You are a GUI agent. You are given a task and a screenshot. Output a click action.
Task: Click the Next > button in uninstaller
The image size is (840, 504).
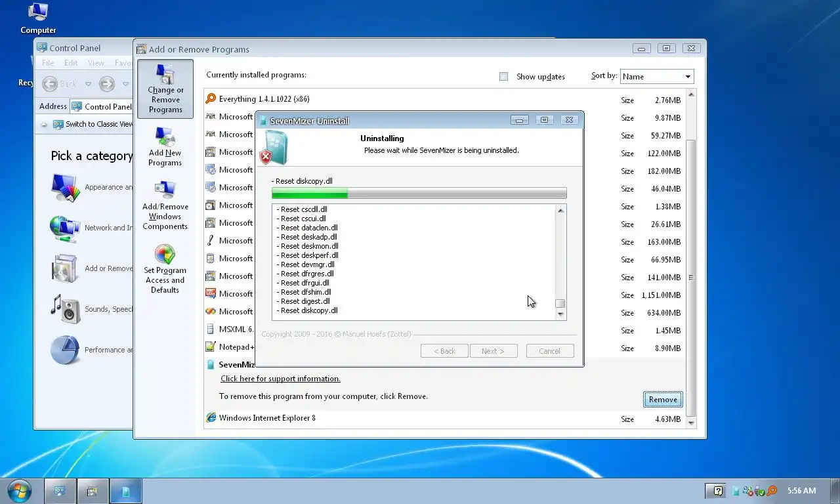493,351
